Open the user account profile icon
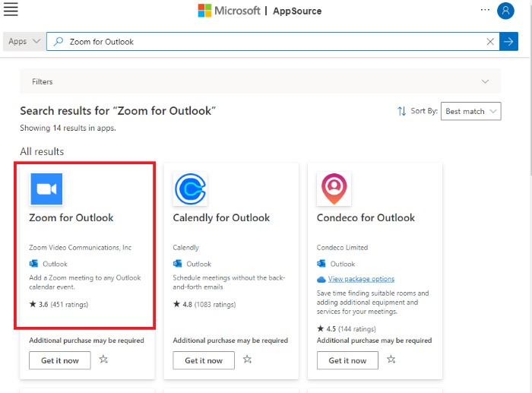532x393 pixels. (505, 11)
